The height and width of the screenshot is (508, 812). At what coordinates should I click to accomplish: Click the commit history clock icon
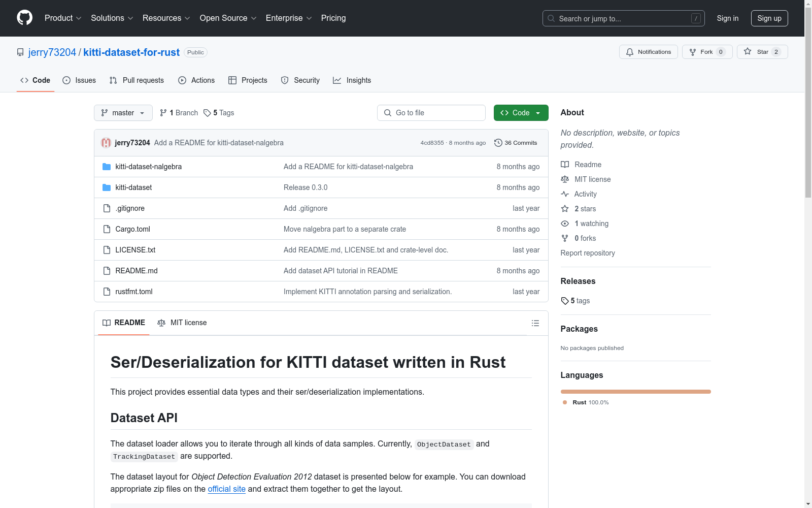(x=498, y=143)
